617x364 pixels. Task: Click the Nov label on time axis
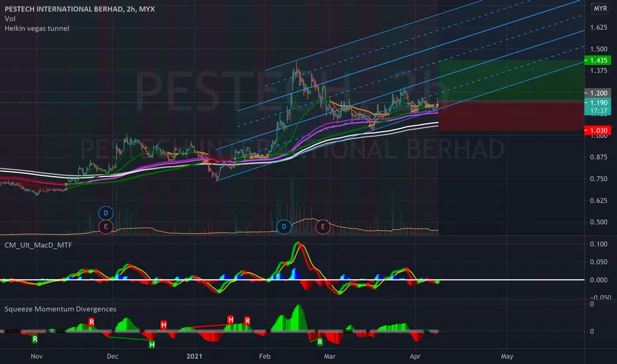[36, 356]
